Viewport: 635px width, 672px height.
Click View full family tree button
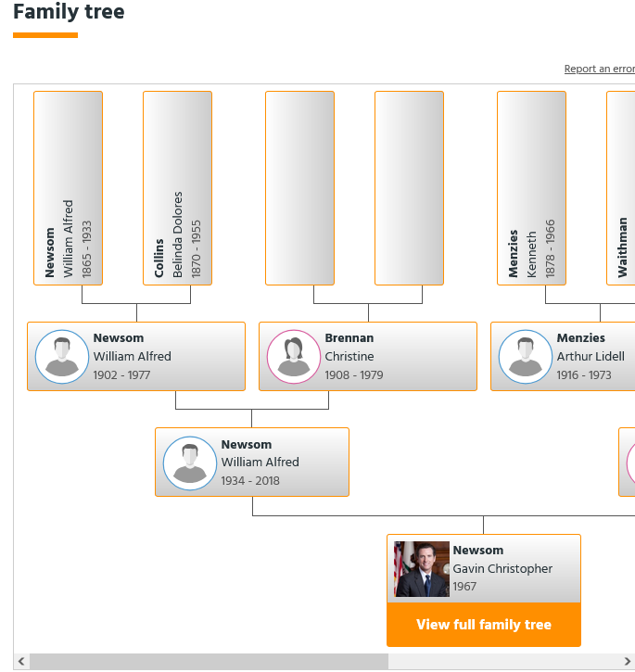(x=484, y=625)
